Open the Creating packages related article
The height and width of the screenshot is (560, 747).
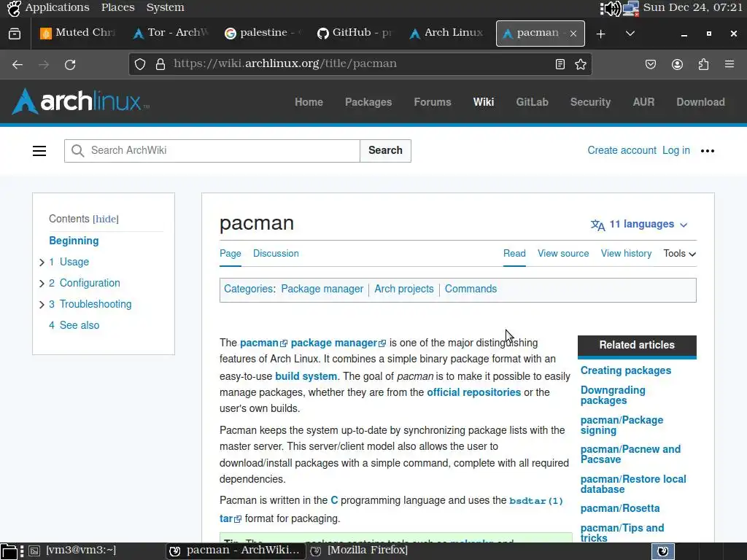tap(625, 370)
